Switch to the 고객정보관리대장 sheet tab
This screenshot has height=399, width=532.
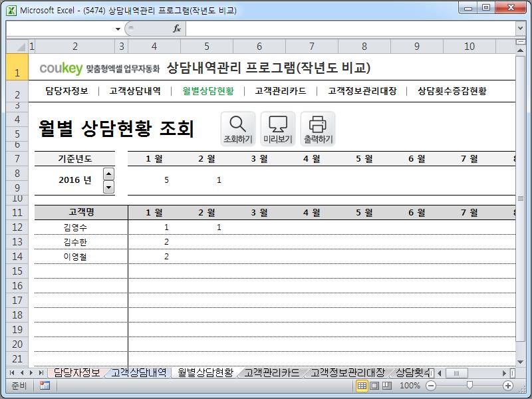[x=348, y=372]
